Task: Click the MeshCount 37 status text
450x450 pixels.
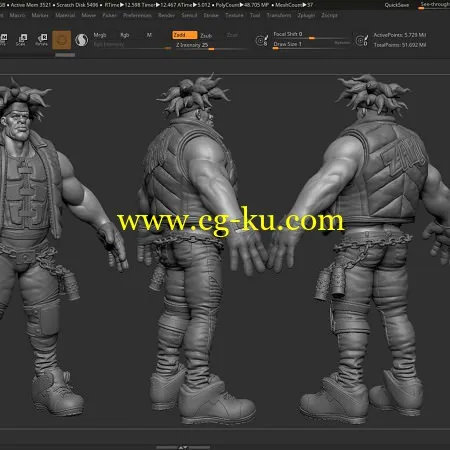Action: coord(294,5)
